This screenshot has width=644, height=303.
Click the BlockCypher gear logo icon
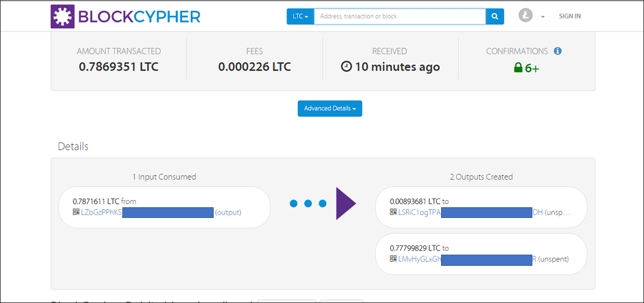[63, 16]
